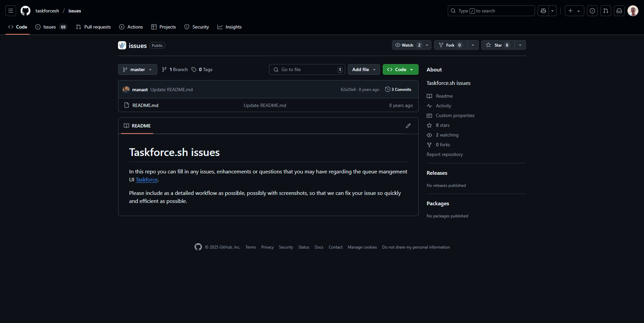Click Report repository link
This screenshot has width=644, height=323.
pos(445,154)
